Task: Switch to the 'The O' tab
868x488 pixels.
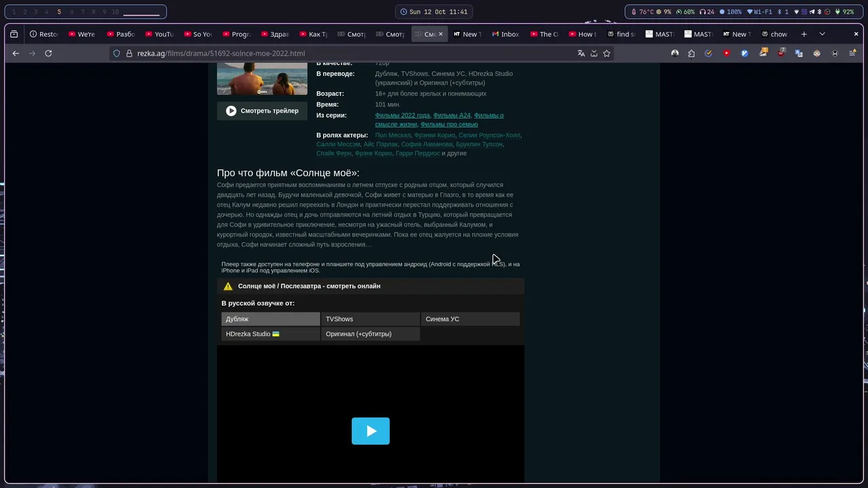Action: coord(545,34)
